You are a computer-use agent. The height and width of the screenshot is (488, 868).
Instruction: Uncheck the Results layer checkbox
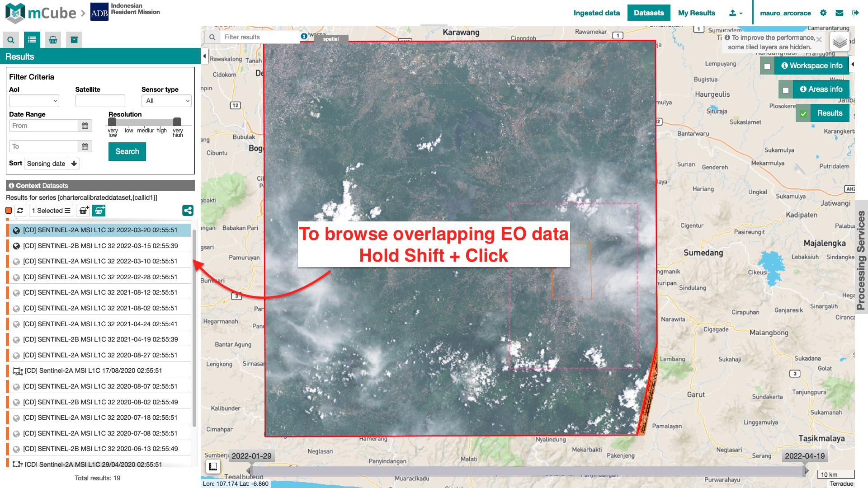pos(803,114)
